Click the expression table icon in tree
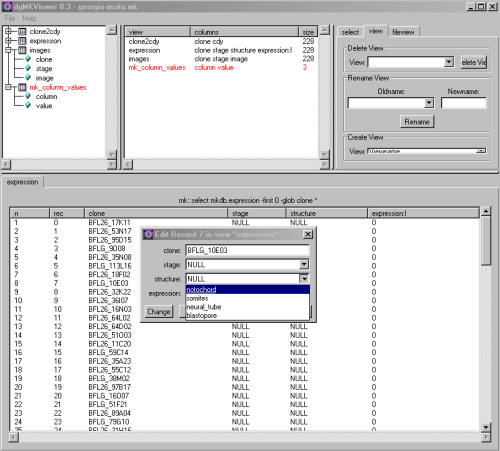Image resolution: width=500 pixels, height=451 pixels. [x=22, y=41]
